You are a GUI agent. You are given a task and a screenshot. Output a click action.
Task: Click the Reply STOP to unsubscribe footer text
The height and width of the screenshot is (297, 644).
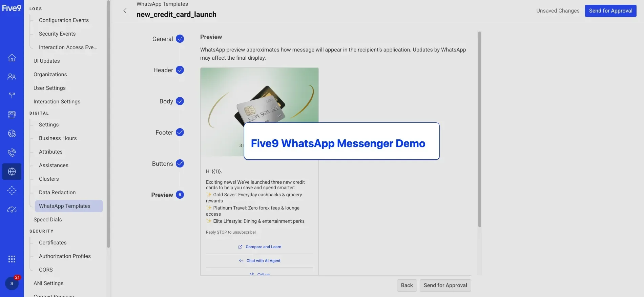pyautogui.click(x=231, y=232)
